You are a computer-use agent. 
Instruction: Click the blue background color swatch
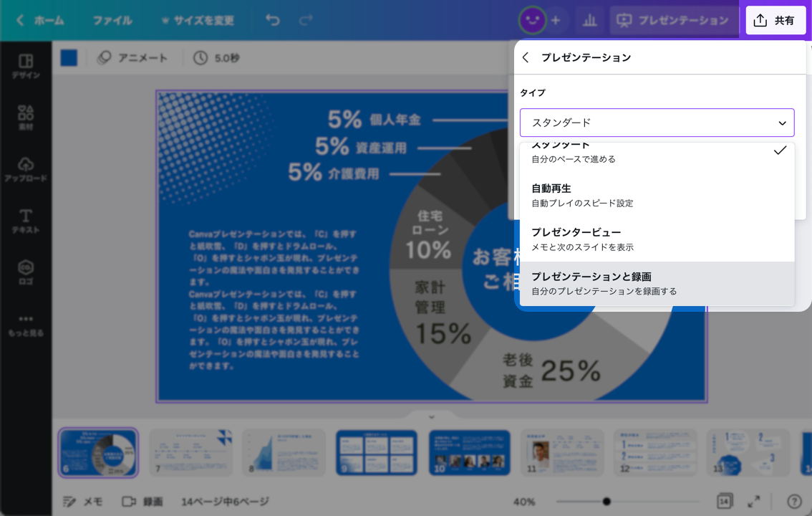(69, 57)
